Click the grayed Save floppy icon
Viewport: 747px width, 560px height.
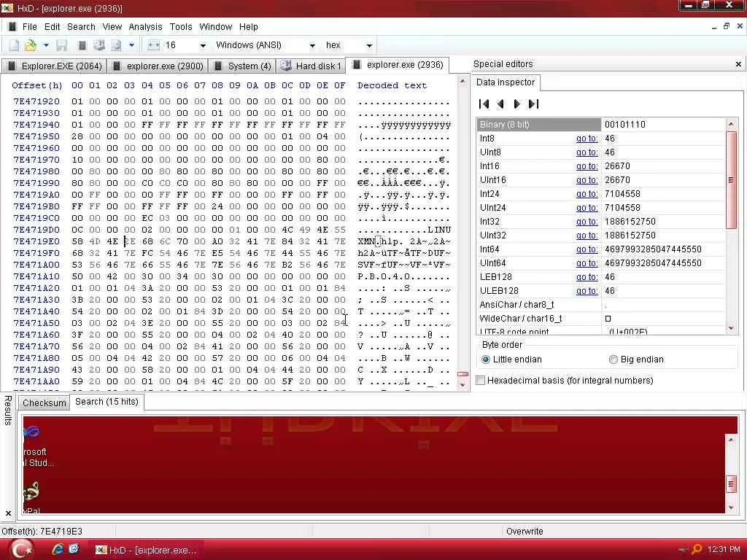[62, 45]
